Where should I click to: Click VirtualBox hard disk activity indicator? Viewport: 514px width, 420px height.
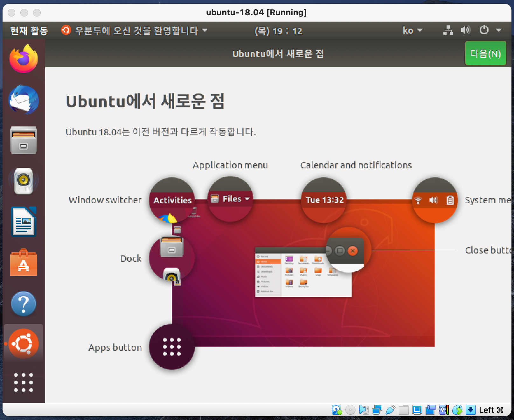tap(337, 410)
